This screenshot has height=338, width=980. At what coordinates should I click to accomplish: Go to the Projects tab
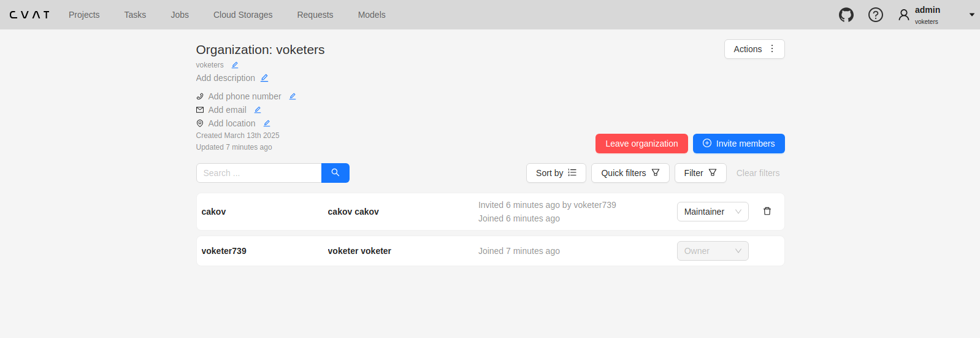(x=84, y=15)
